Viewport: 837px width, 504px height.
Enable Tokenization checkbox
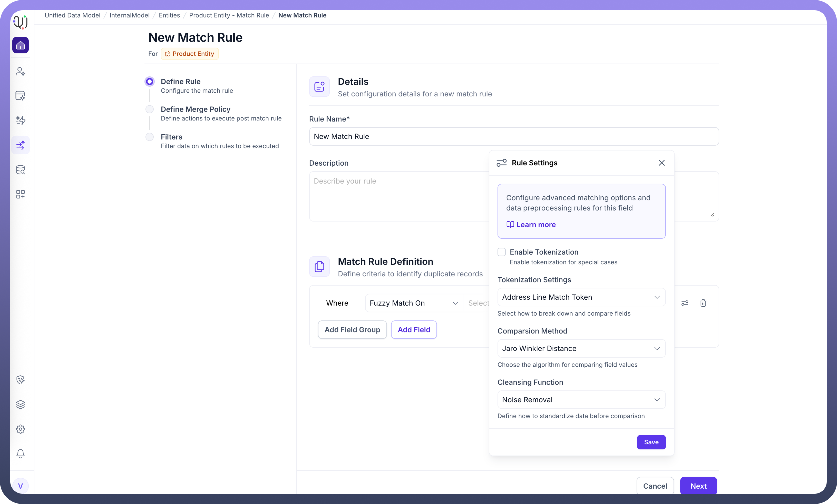[501, 252]
